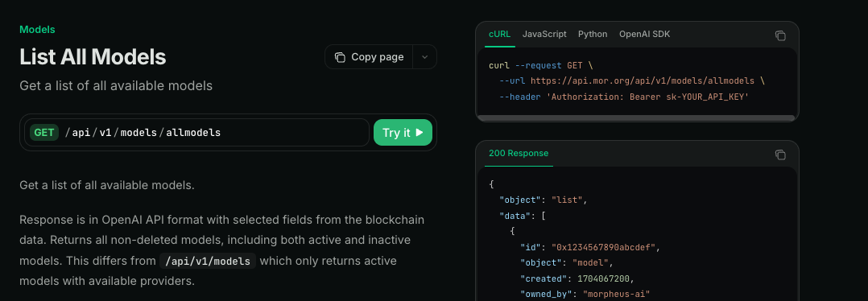
Task: Click the subtitle Get a list of all available models
Action: (x=116, y=86)
